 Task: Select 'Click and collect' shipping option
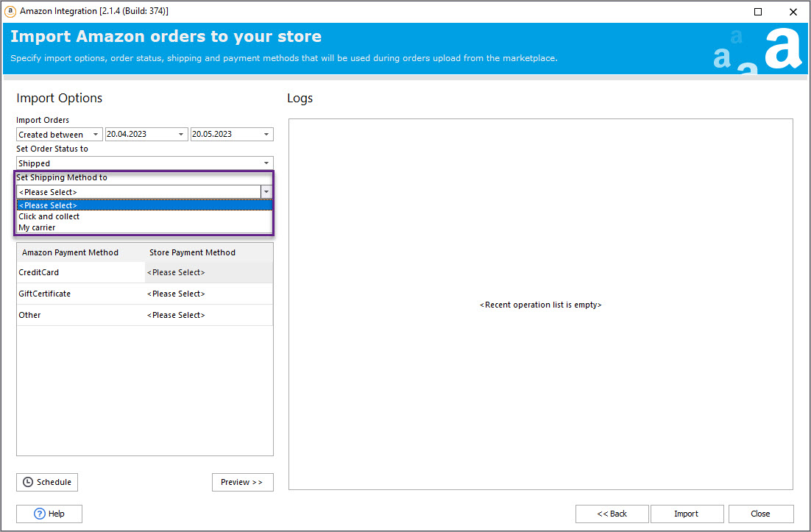49,216
